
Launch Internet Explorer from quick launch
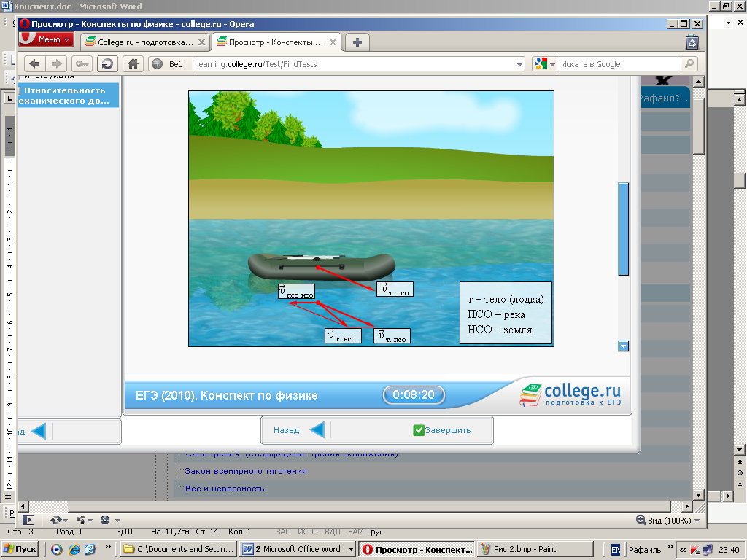74,550
